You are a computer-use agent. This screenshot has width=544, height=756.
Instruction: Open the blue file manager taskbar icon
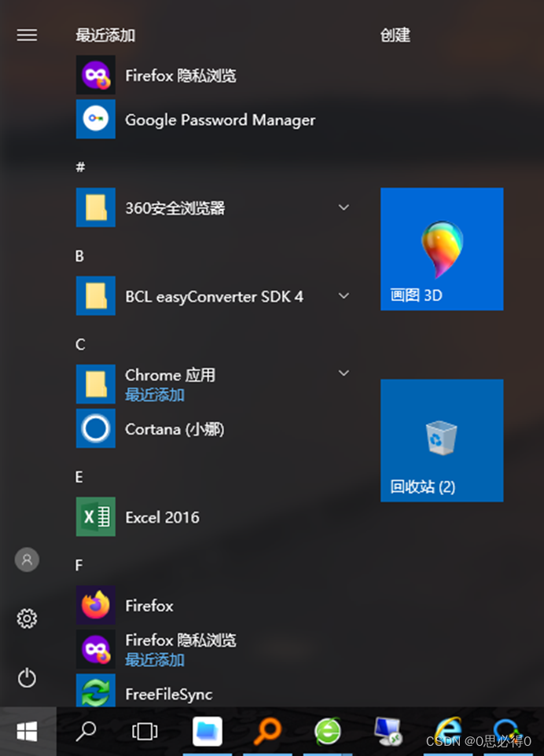pos(208,732)
